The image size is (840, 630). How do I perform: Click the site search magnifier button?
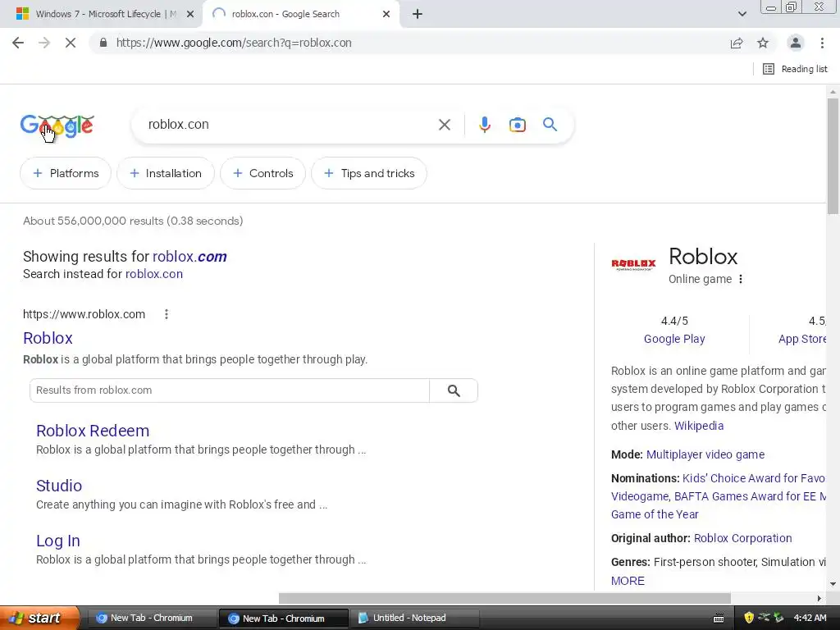(454, 390)
